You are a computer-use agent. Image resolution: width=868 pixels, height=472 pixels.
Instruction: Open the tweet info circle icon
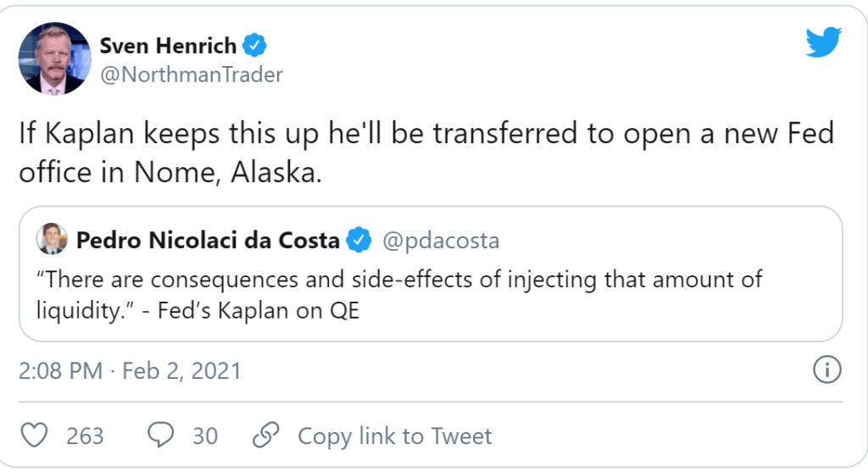coord(826,370)
